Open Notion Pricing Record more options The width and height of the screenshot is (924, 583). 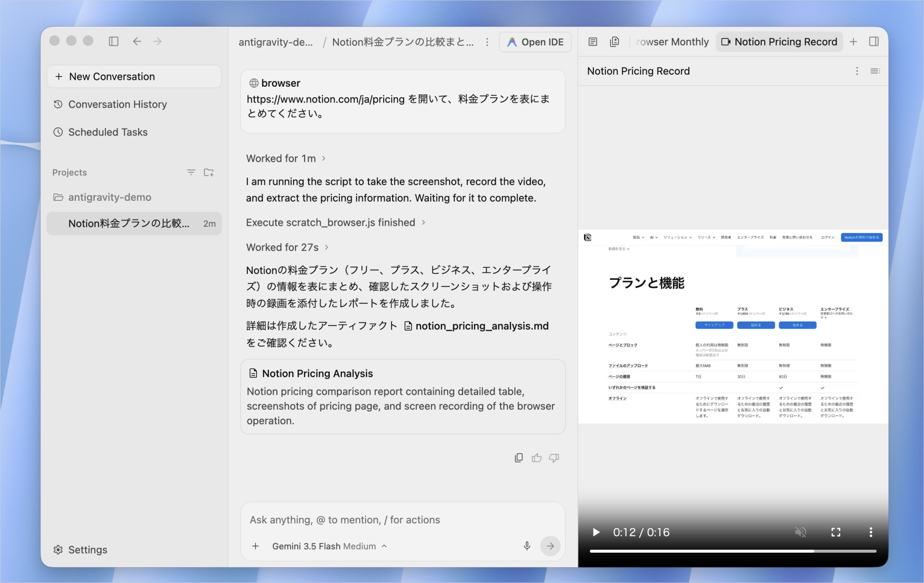(857, 71)
